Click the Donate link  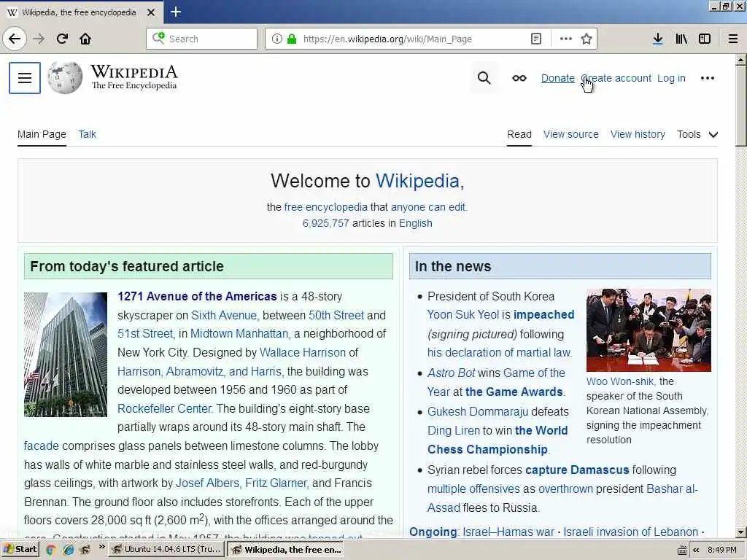pos(558,78)
